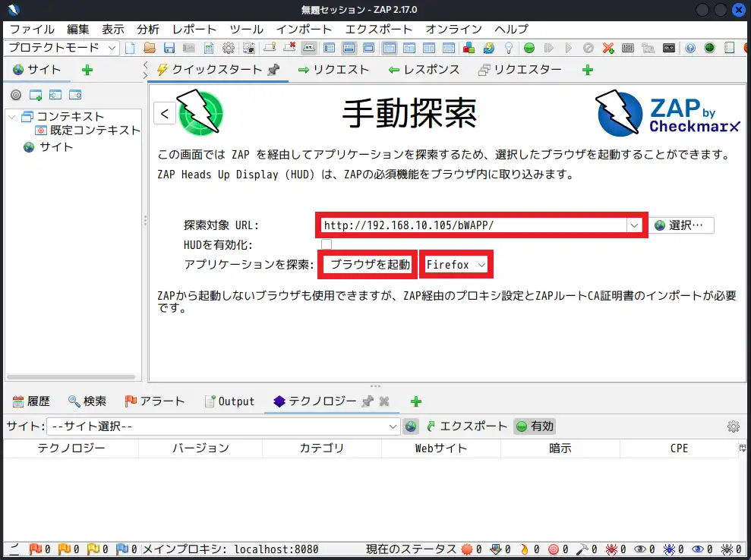Image resolution: width=751 pixels, height=560 pixels.
Task: Enable the HUD checkbox
Action: (325, 244)
